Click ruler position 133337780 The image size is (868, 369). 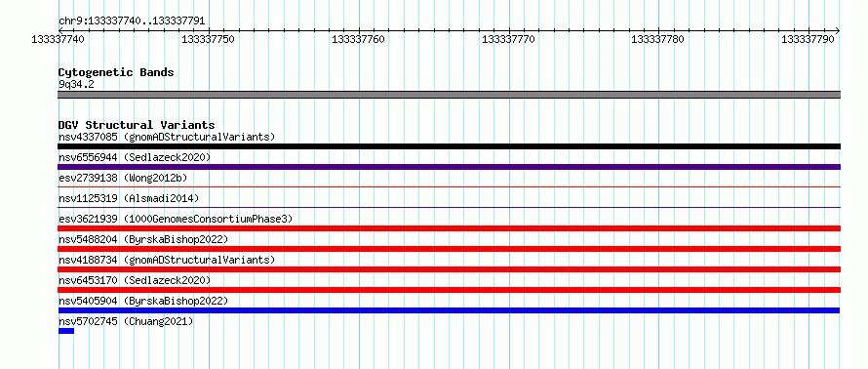pos(657,39)
